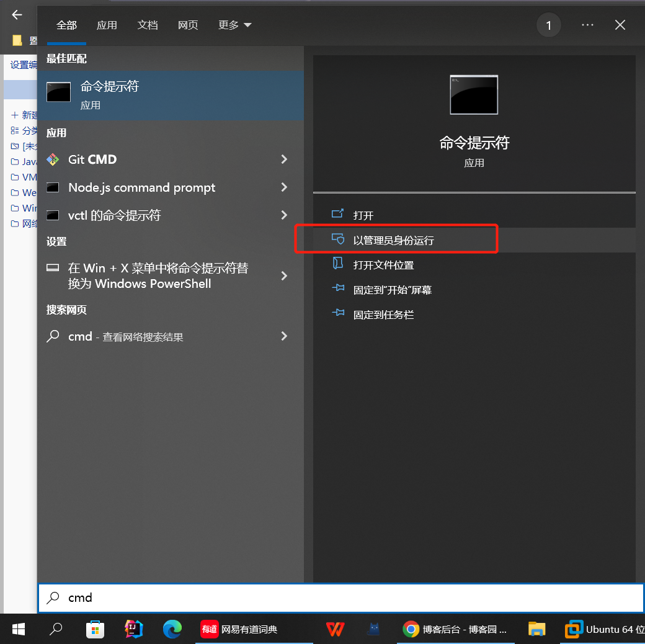Image resolution: width=645 pixels, height=644 pixels.
Task: Expand the Git CMD chevron arrow
Action: [284, 159]
